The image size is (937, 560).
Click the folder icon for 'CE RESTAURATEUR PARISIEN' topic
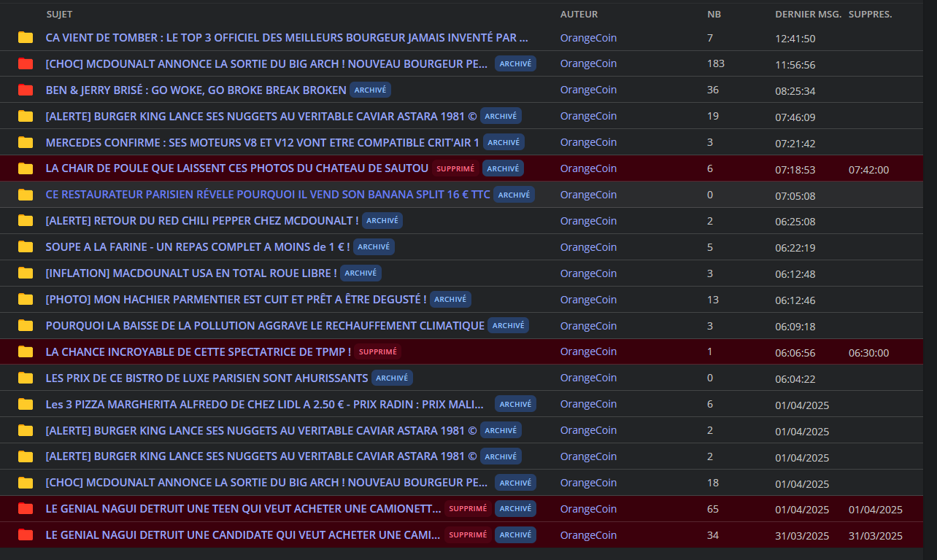point(26,195)
